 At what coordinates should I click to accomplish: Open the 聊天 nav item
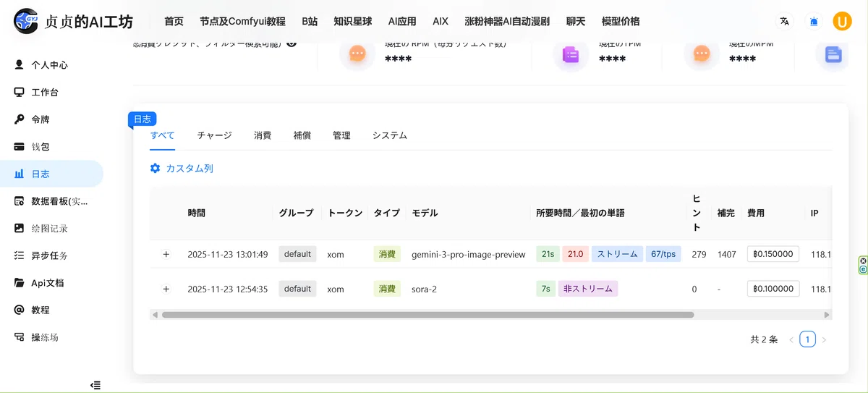click(576, 21)
